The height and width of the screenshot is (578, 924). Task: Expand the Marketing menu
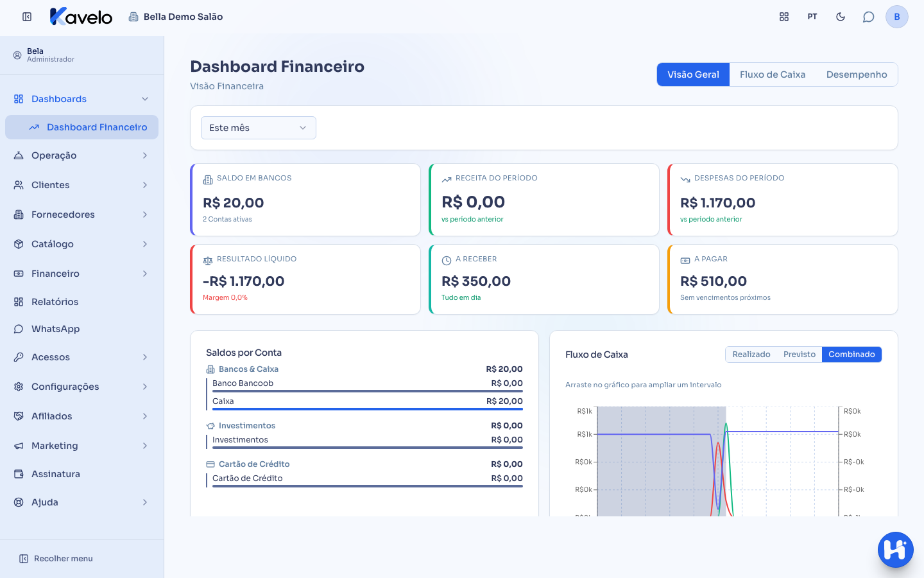(81, 446)
